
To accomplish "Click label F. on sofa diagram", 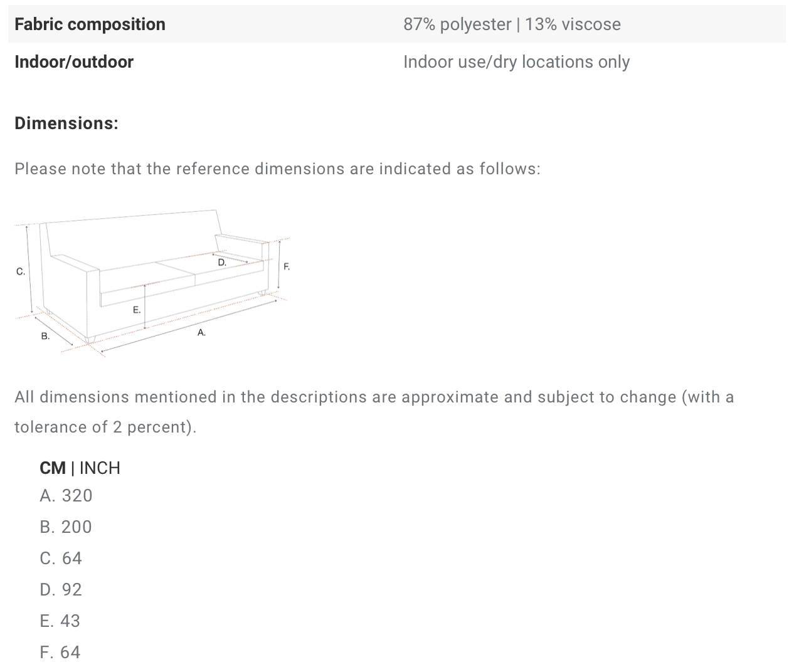I will tap(287, 266).
